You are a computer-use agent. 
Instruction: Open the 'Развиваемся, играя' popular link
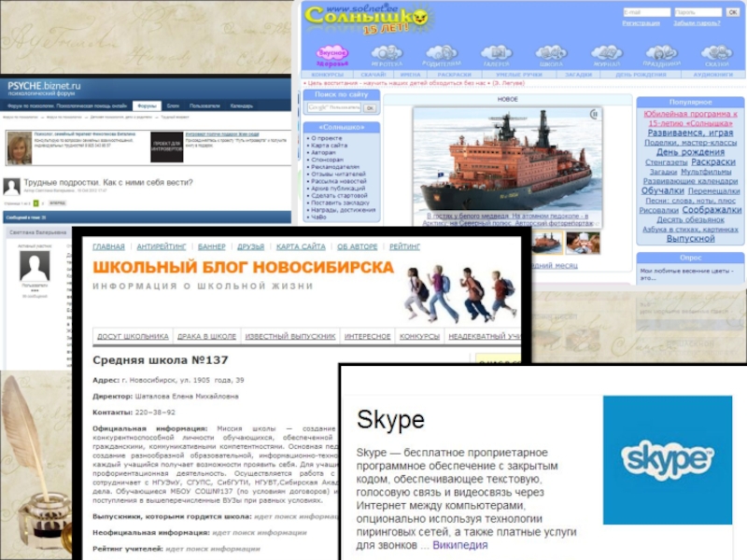coord(690,133)
